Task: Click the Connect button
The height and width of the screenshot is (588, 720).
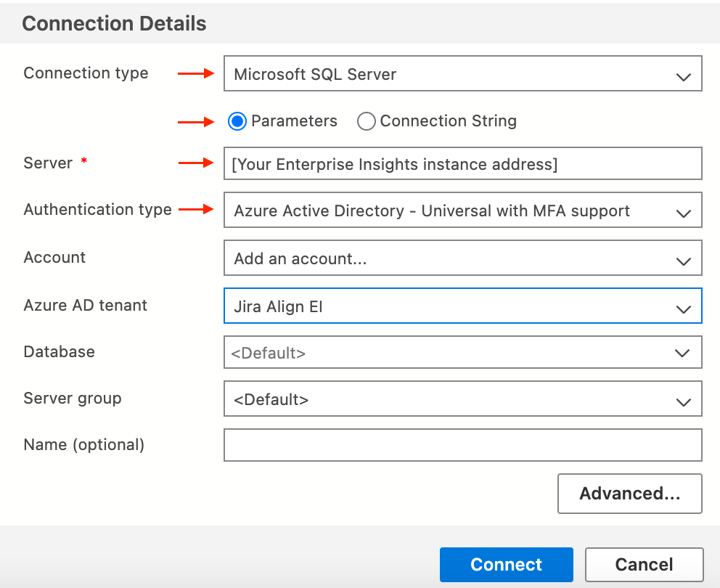Action: [x=506, y=565]
